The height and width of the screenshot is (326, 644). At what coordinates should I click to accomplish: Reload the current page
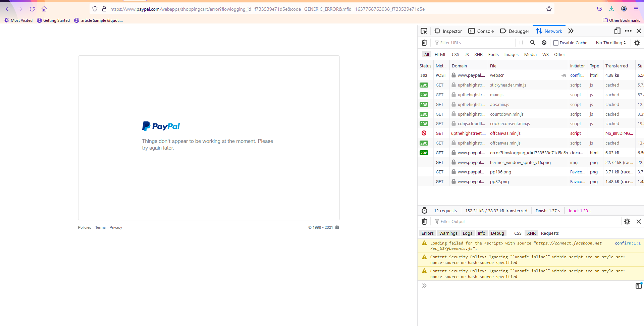tap(32, 9)
